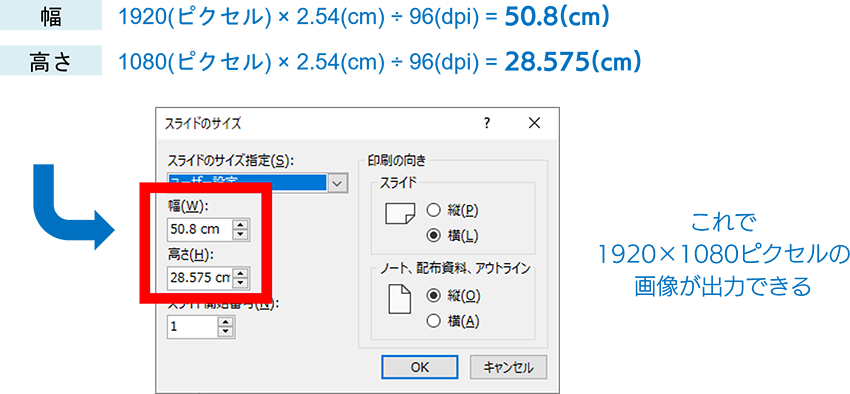Click the 高さ(H) height input field

pos(199,277)
